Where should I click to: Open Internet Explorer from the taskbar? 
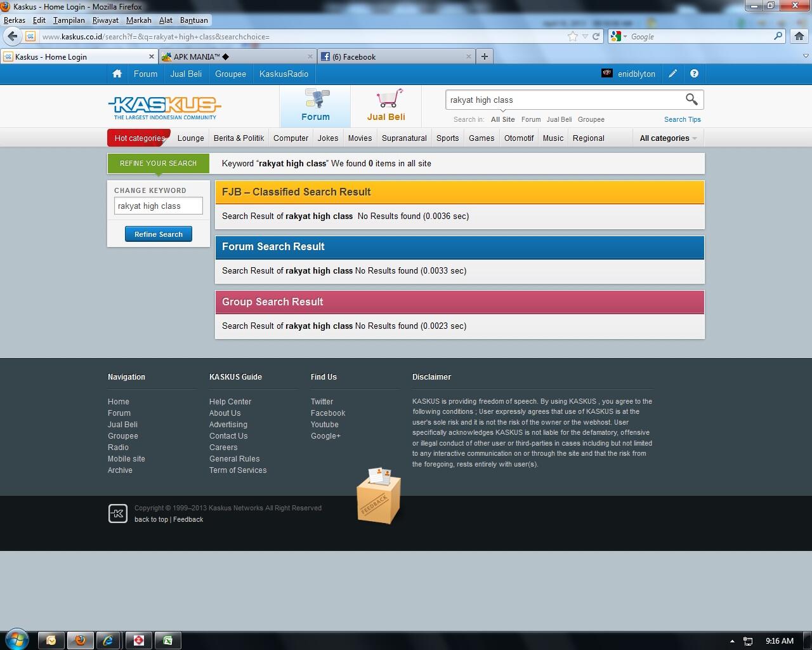108,640
